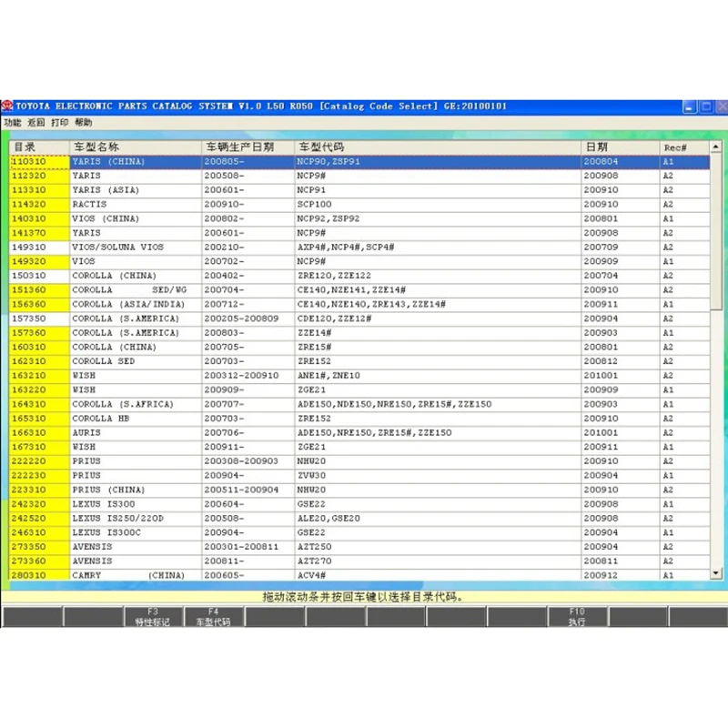Click model code CDE120,ZZE12#

coord(334,319)
